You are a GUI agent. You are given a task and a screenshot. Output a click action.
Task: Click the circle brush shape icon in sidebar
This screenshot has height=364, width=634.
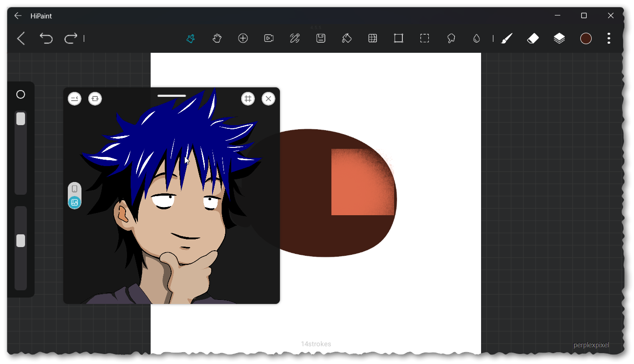[x=20, y=94]
